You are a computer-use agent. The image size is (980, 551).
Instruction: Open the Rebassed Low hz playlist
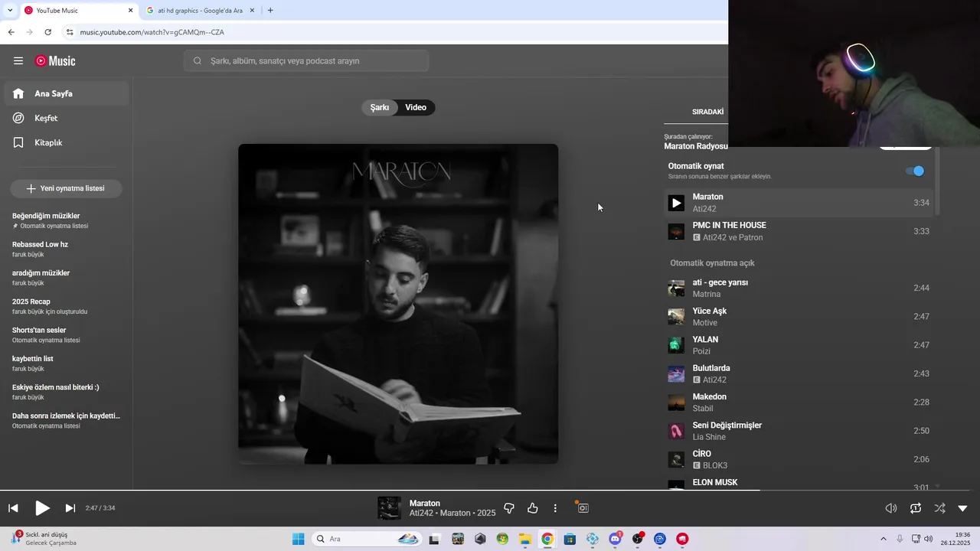[67, 249]
